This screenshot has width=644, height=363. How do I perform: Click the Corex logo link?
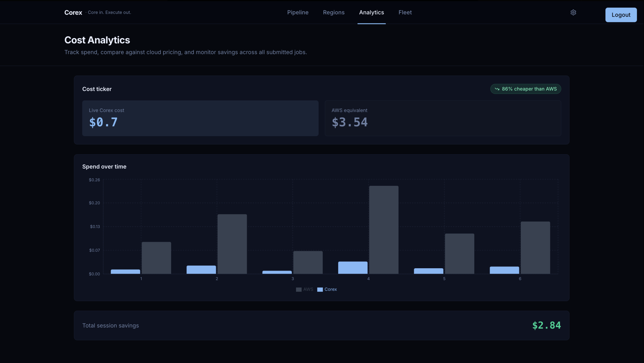pos(73,13)
